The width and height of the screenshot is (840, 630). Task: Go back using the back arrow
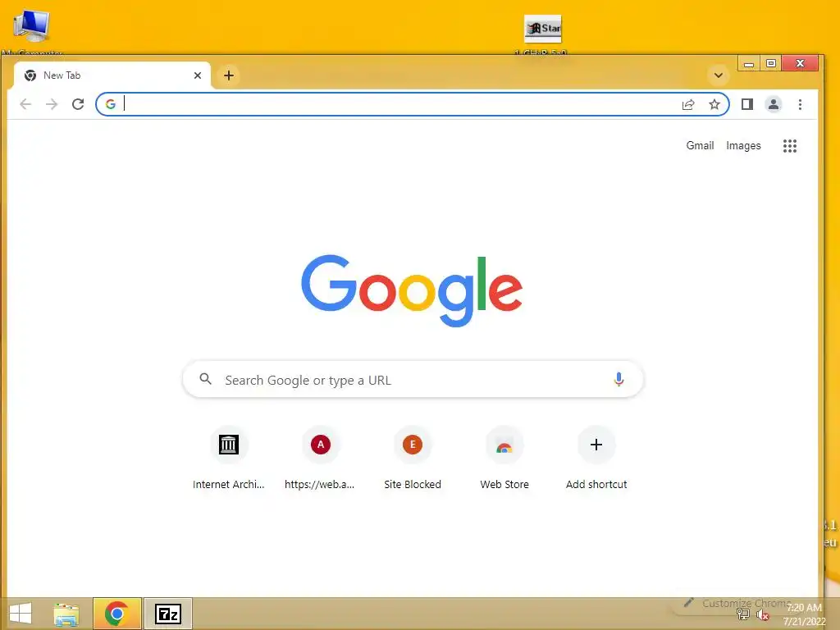click(x=25, y=104)
